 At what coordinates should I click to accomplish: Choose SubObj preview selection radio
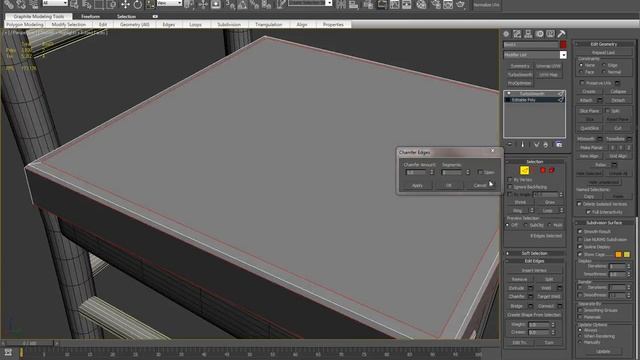(x=526, y=225)
